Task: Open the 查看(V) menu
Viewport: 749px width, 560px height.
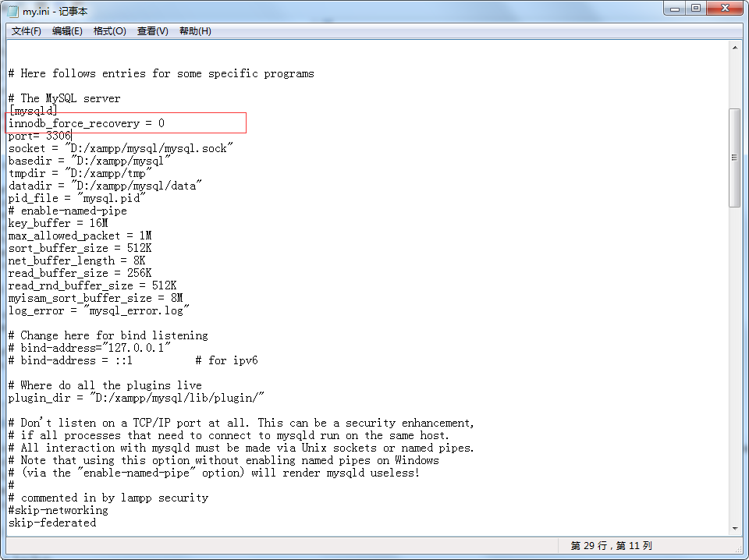Action: click(152, 31)
